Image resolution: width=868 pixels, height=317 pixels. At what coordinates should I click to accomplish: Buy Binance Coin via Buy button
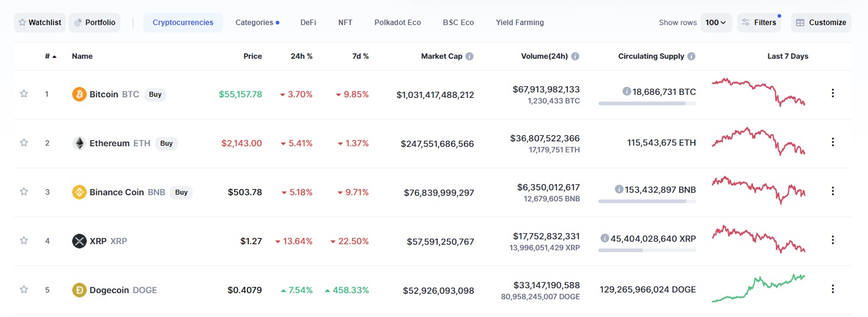(x=181, y=192)
